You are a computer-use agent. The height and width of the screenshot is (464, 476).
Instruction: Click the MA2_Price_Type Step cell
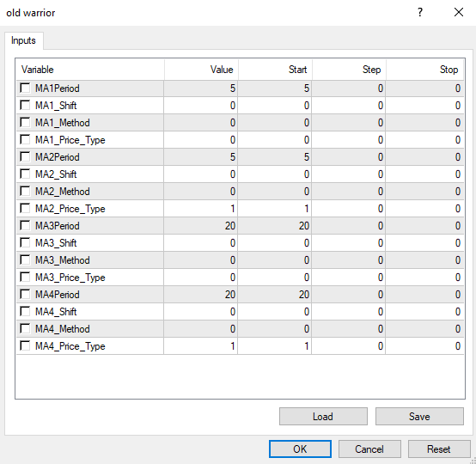[349, 209]
